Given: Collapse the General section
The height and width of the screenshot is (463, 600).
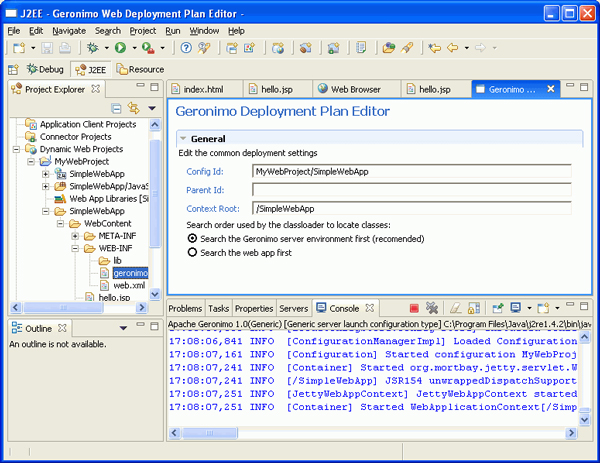Looking at the screenshot, I should [183, 139].
